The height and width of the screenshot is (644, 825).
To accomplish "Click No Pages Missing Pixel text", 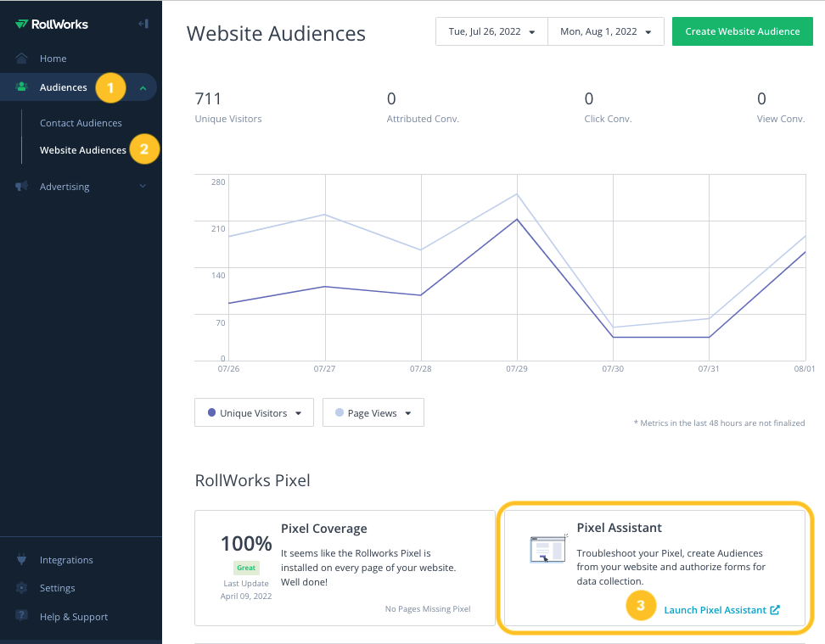I will point(428,608).
